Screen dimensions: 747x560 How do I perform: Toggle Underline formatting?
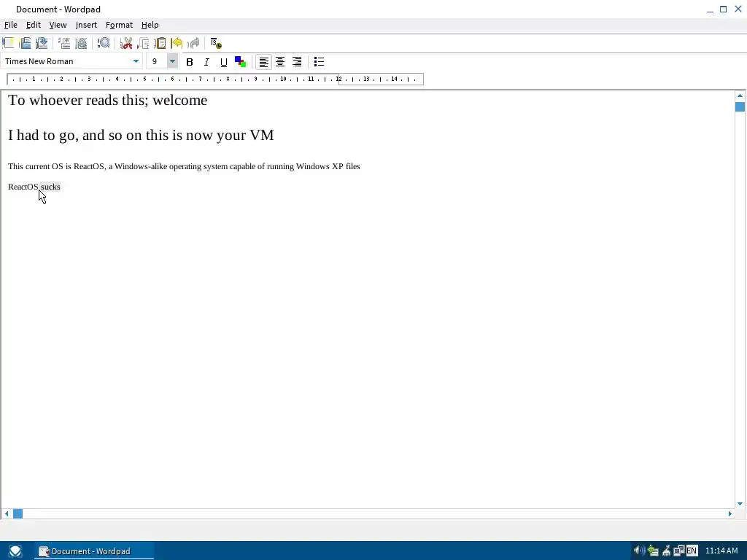point(223,62)
